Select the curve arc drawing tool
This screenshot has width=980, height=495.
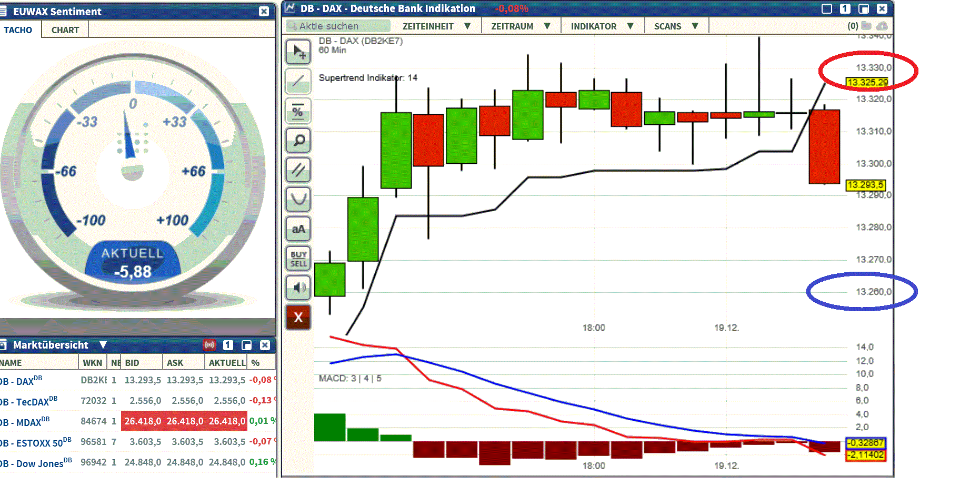[298, 200]
